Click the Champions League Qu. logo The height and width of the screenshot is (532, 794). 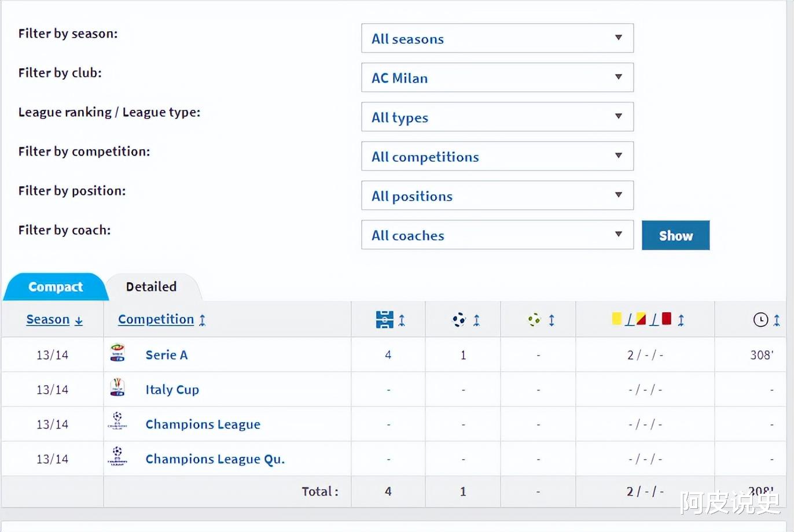(117, 457)
